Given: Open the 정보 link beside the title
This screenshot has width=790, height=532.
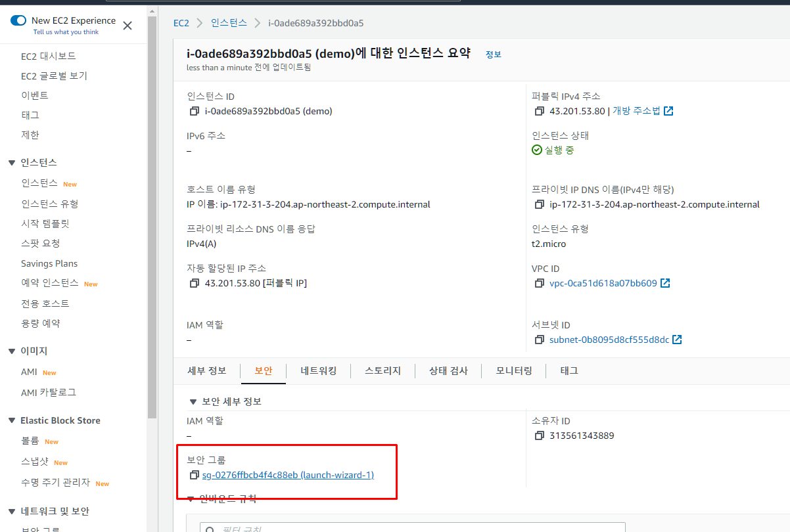Looking at the screenshot, I should pyautogui.click(x=493, y=55).
